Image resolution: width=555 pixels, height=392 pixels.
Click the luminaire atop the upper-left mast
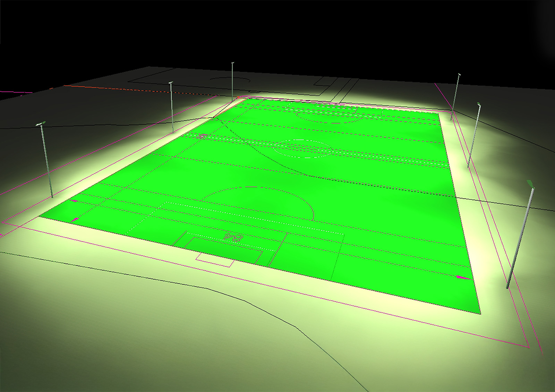[170, 83]
